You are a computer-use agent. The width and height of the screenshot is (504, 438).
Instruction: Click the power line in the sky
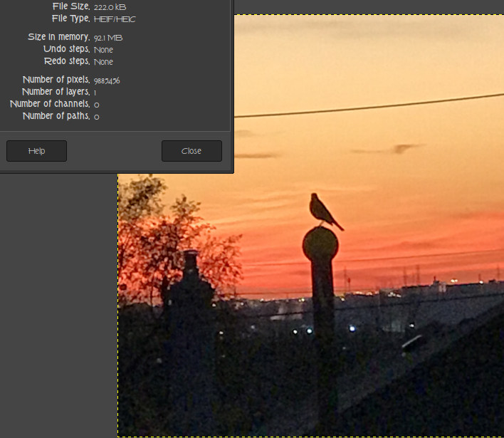click(370, 105)
